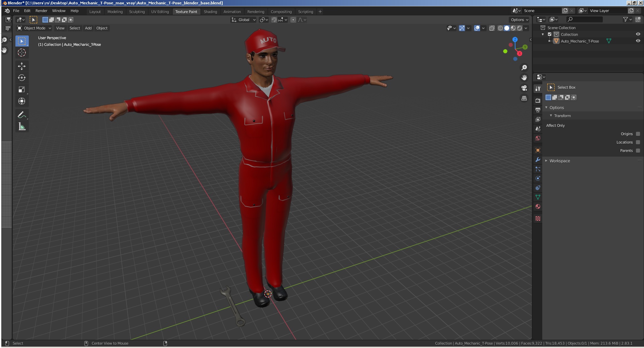Click the outliner search field

pyautogui.click(x=585, y=20)
